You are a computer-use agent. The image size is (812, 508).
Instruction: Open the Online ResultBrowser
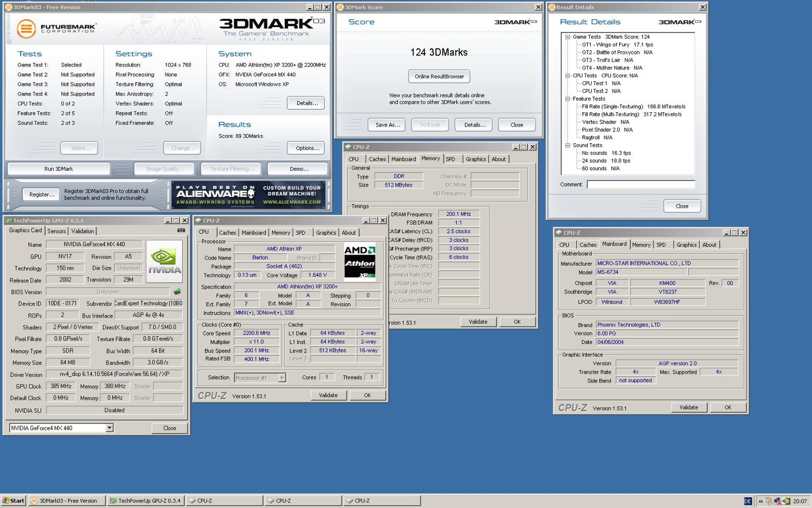pos(439,76)
